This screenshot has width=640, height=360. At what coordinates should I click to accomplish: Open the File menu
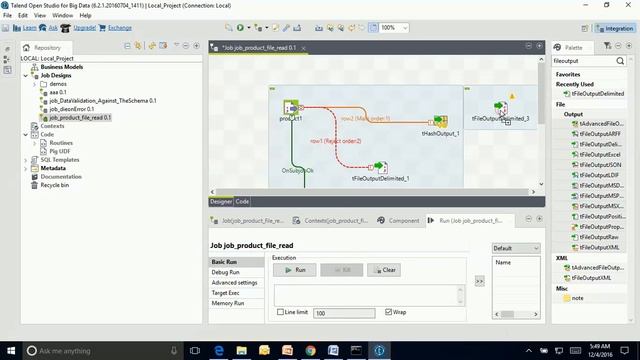[x=7, y=16]
